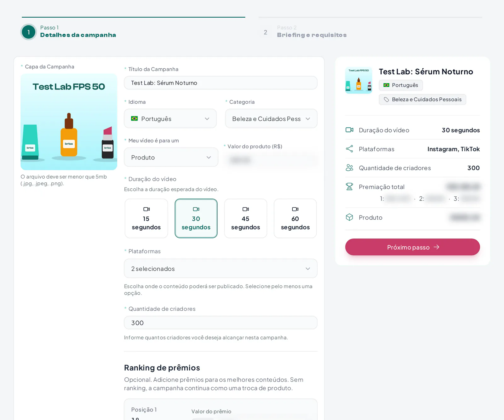
Task: Click the video icon beside Duração do vídeo summary
Action: tap(349, 130)
